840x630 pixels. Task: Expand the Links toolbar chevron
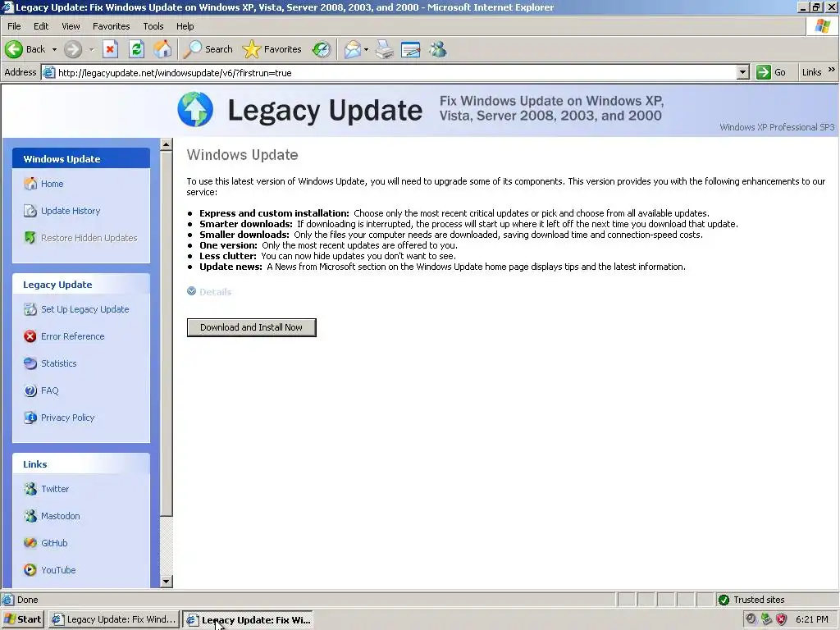(832, 70)
